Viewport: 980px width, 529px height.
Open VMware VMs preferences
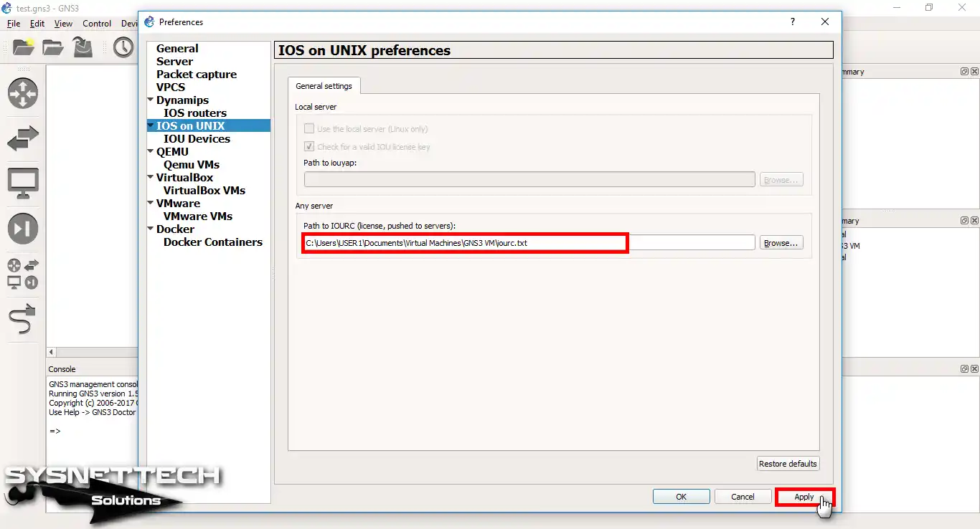(x=198, y=216)
